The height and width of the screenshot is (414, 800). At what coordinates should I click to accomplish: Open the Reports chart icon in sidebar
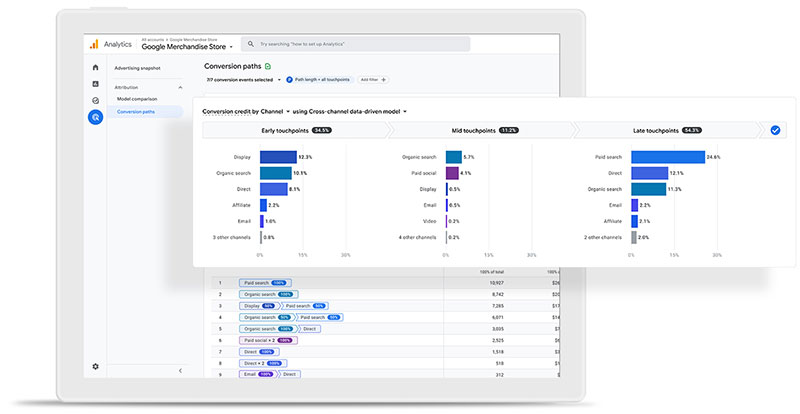point(95,84)
